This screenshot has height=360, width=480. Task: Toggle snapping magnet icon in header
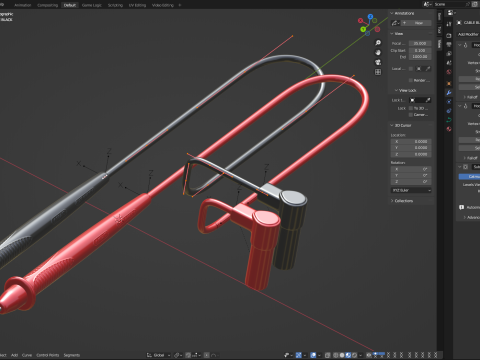click(x=189, y=355)
